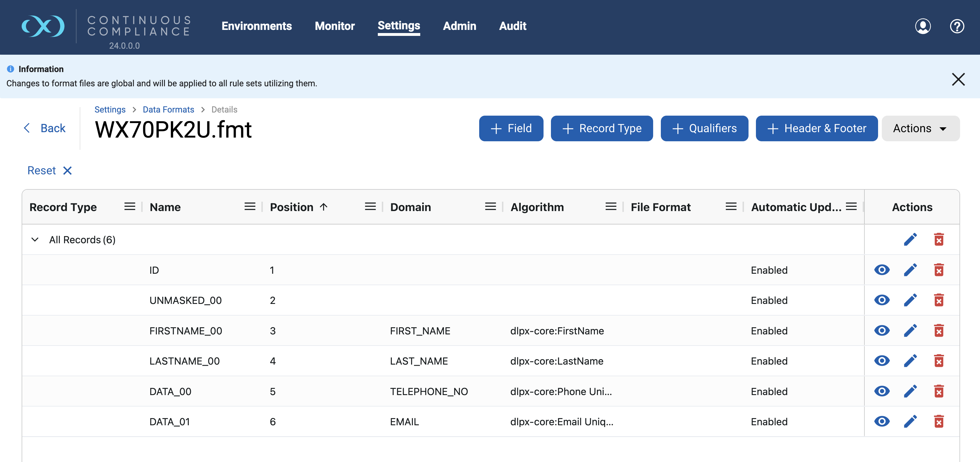This screenshot has width=980, height=462.
Task: Dismiss the Information banner
Action: tap(958, 79)
